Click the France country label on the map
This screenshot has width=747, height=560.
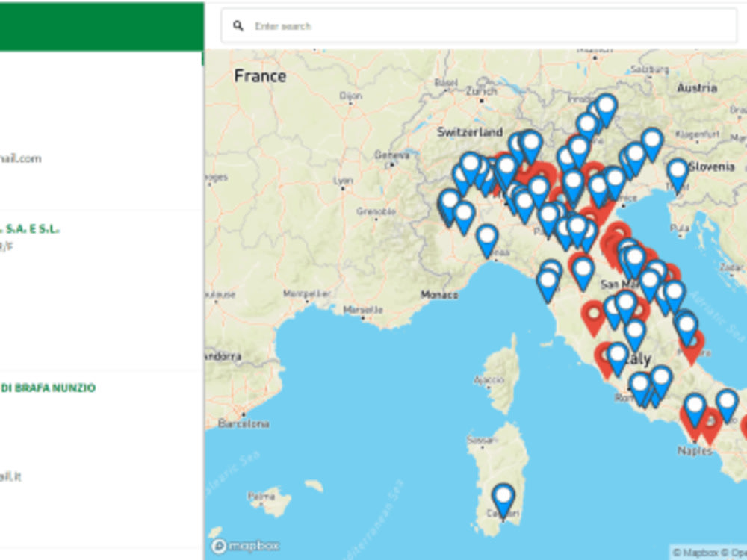260,75
